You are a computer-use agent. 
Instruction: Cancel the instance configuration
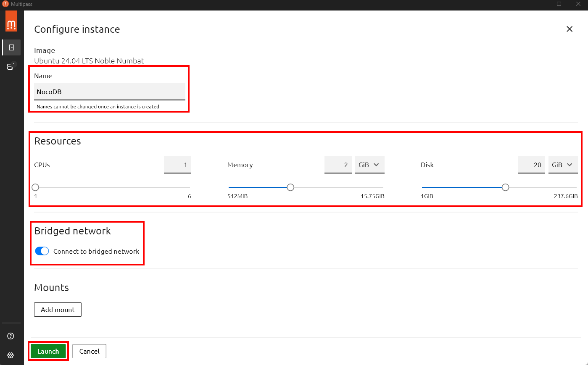point(89,351)
